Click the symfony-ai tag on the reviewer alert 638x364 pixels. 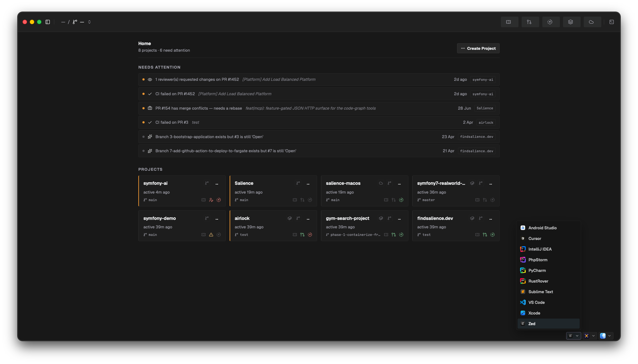point(483,80)
